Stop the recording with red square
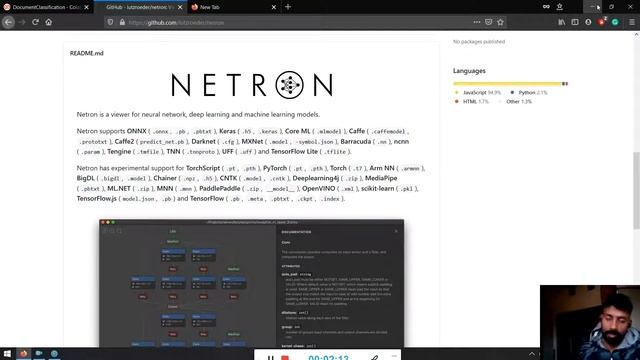 point(285,358)
